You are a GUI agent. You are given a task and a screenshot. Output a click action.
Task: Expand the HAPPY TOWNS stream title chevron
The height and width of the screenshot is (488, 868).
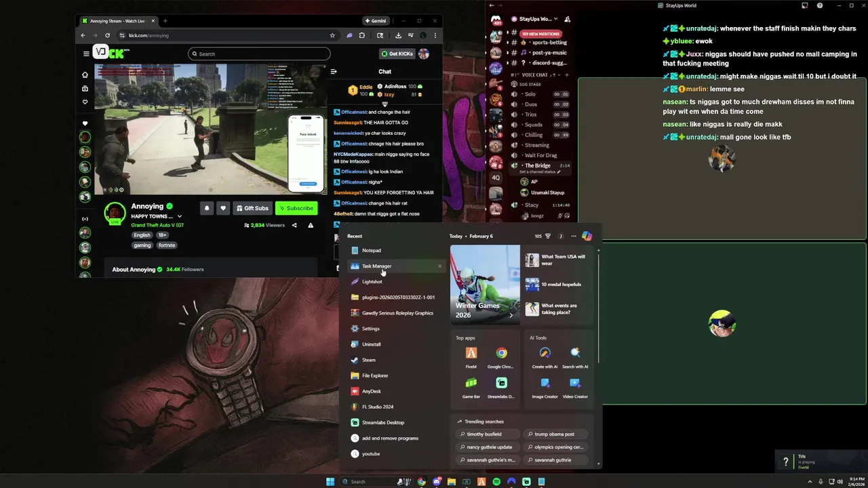[179, 216]
